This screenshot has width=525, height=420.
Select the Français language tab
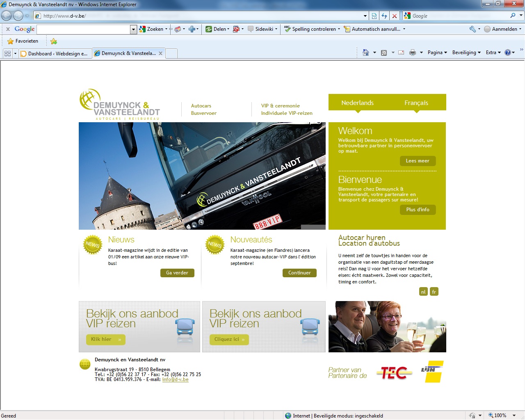point(416,103)
